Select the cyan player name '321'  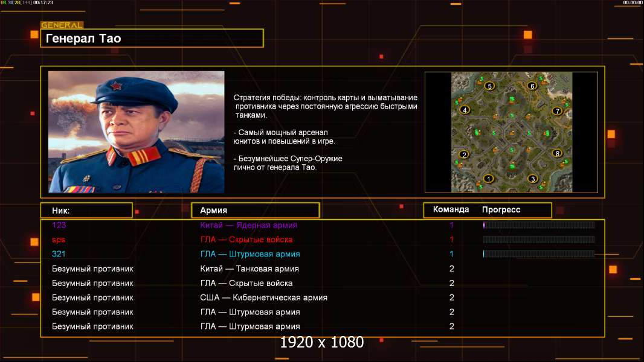(59, 254)
